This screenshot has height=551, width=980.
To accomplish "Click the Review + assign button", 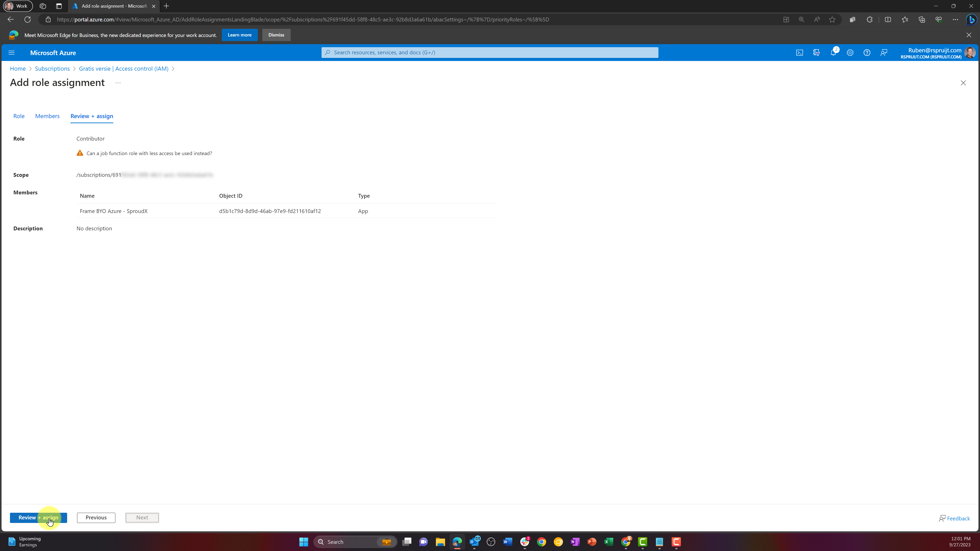I will (x=38, y=518).
